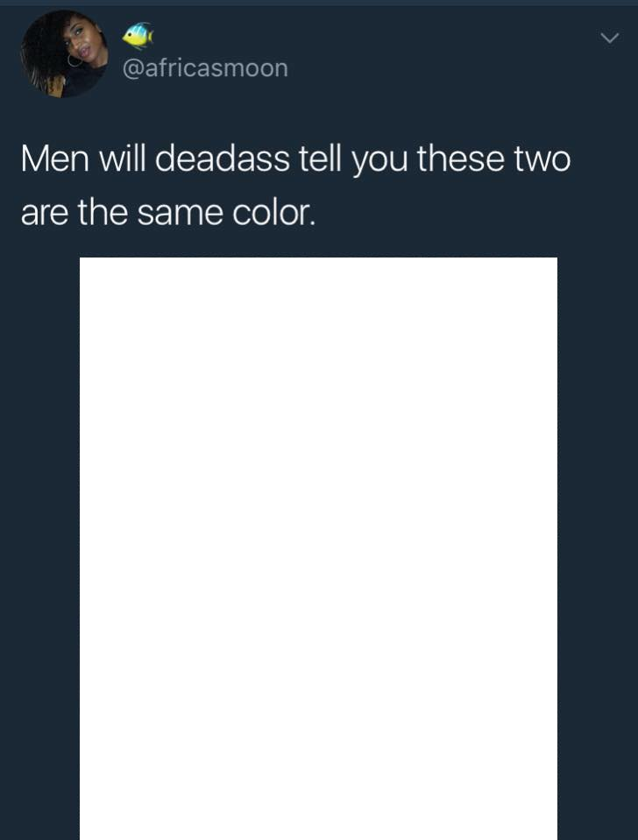Viewport: 638px width, 840px height.
Task: Select the tweet line starting 'Men will deadass'
Action: [x=296, y=159]
